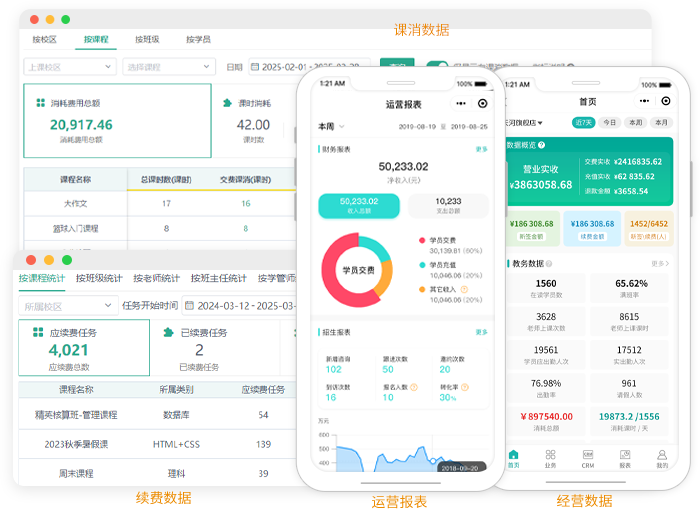Click the 日期 range input 2025-02-01
Viewport: 700px width, 509px height.
point(310,67)
